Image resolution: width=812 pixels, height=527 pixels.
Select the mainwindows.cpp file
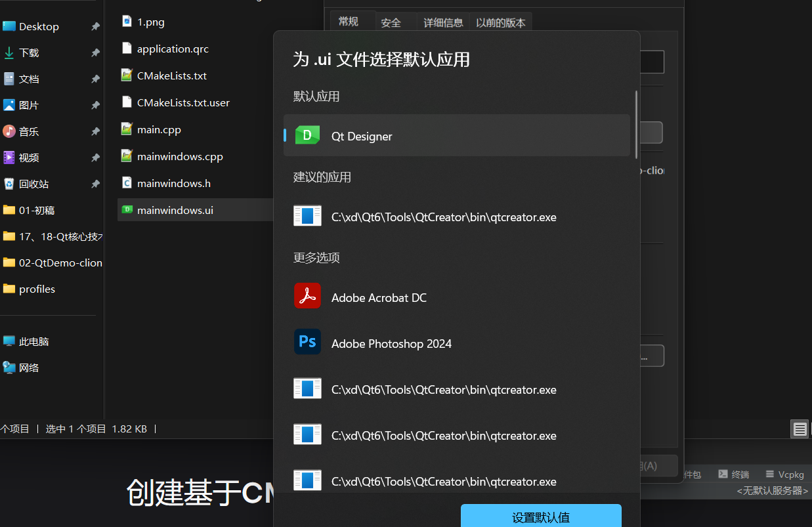(172, 156)
